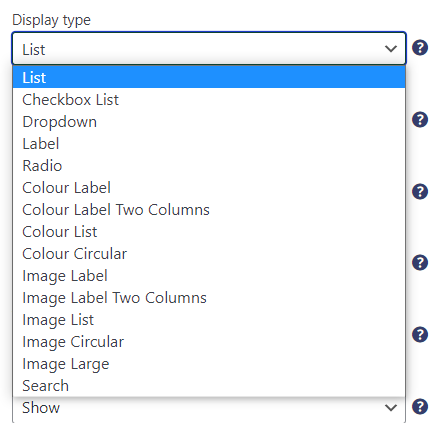The image size is (437, 423).
Task: Choose Checkbox List display type
Action: (x=209, y=99)
